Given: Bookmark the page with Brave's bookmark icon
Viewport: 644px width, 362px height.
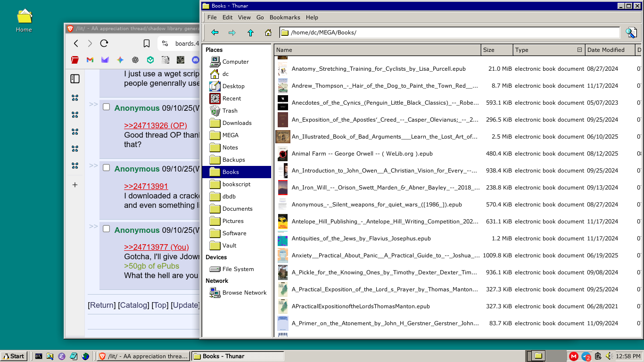Looking at the screenshot, I should (147, 43).
